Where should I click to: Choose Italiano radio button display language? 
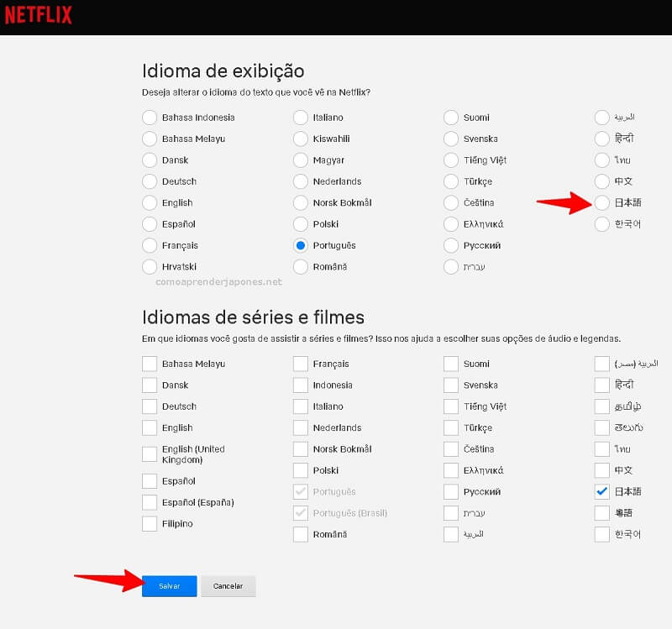click(301, 118)
